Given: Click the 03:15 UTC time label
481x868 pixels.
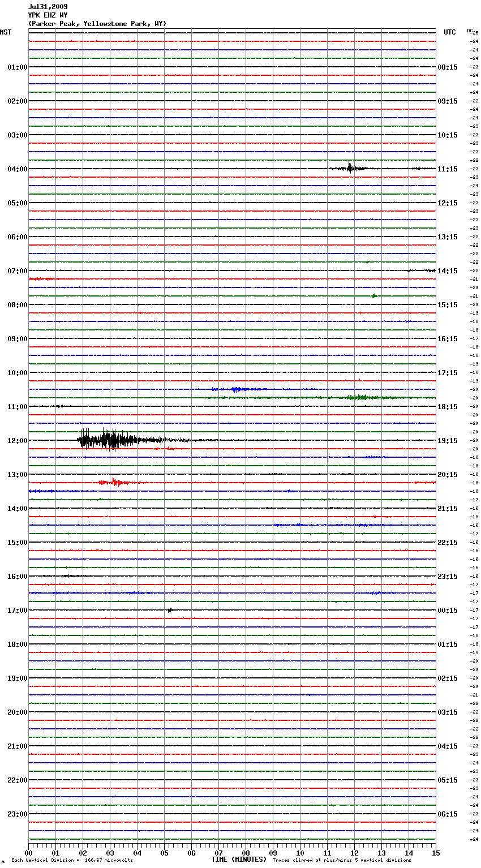Looking at the screenshot, I should 448,712.
